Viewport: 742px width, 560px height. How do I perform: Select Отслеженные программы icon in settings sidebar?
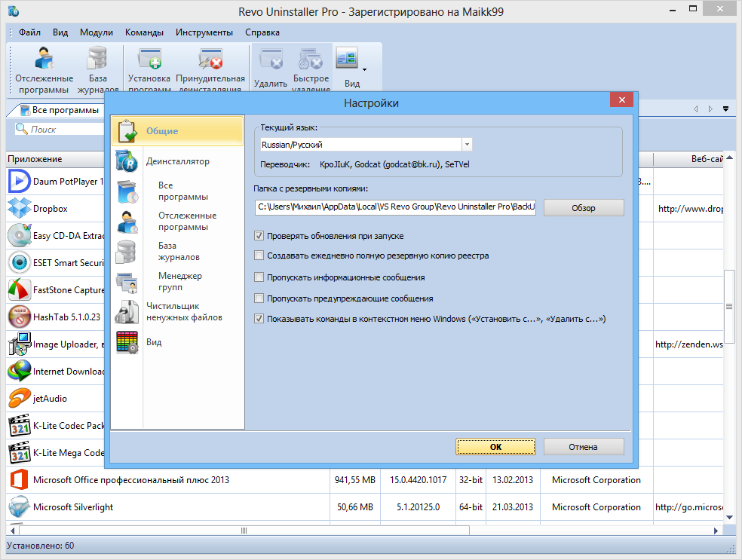[127, 222]
